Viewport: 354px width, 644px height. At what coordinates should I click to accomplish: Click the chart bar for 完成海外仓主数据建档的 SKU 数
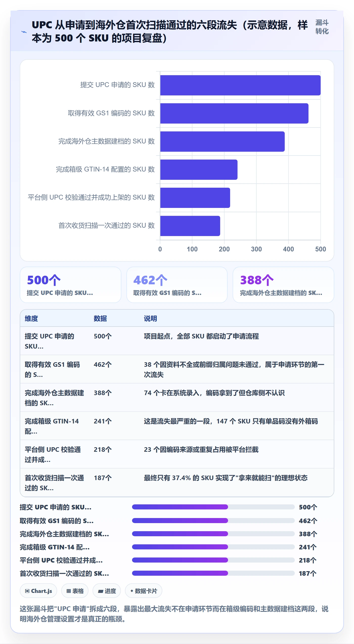tap(222, 141)
